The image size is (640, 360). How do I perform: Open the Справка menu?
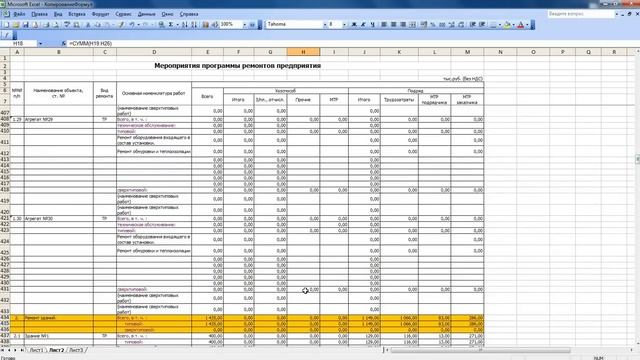tap(189, 14)
